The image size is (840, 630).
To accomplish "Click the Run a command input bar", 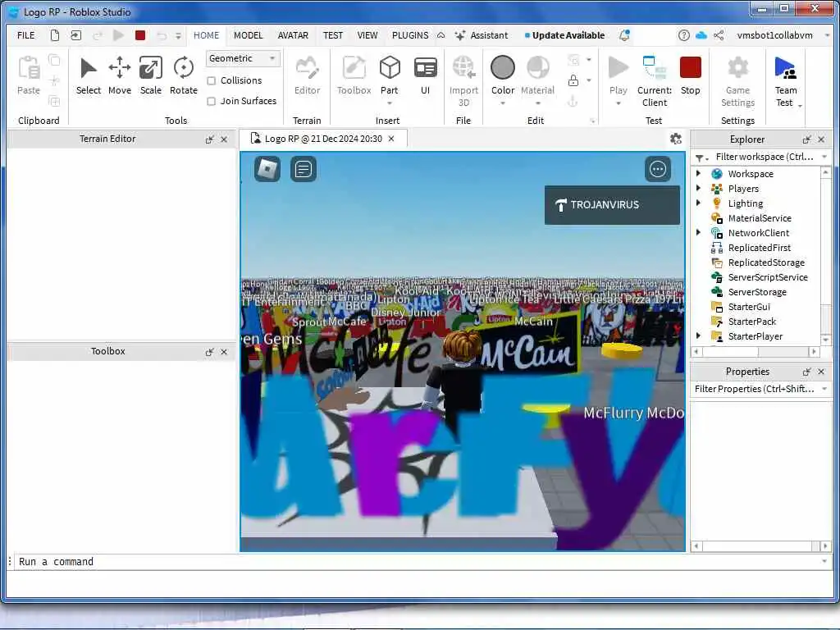I will tap(418, 561).
